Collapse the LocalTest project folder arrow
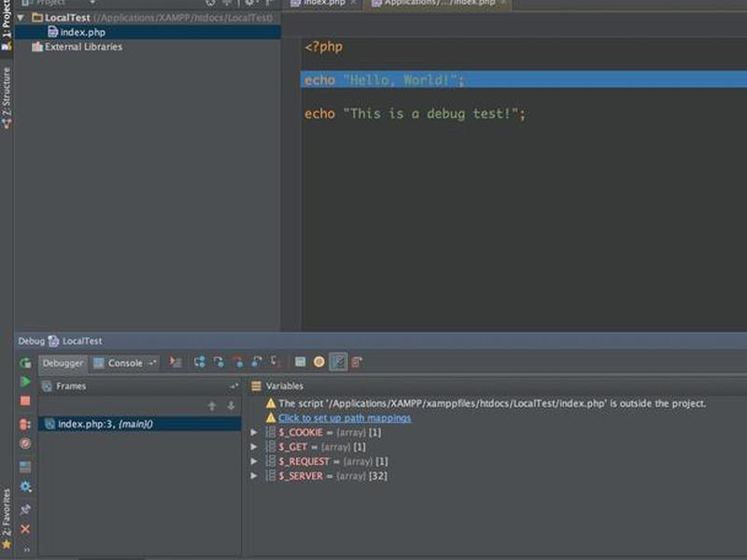Screen dimensions: 747x560 coord(21,18)
